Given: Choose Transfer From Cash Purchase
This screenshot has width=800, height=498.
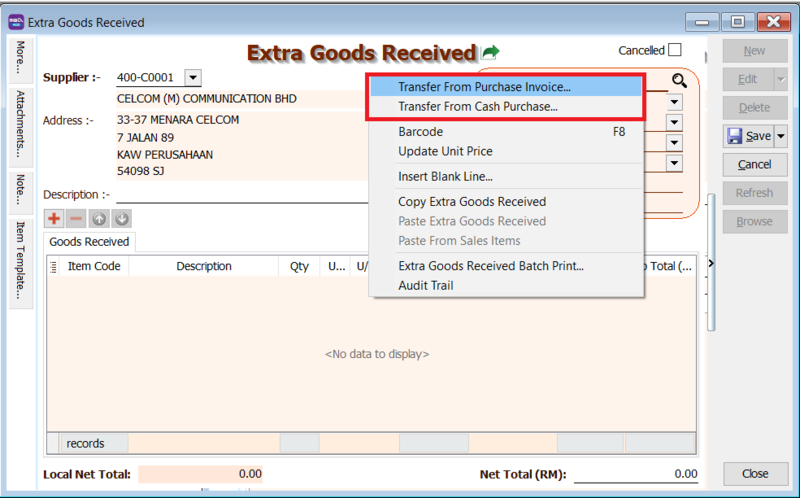Looking at the screenshot, I should coord(478,107).
